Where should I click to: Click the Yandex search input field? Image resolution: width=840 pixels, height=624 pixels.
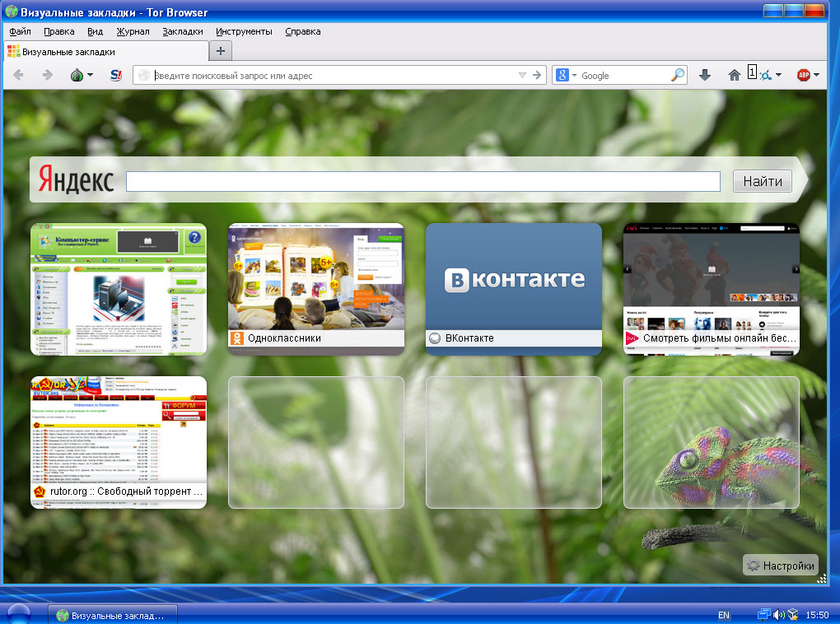click(422, 181)
